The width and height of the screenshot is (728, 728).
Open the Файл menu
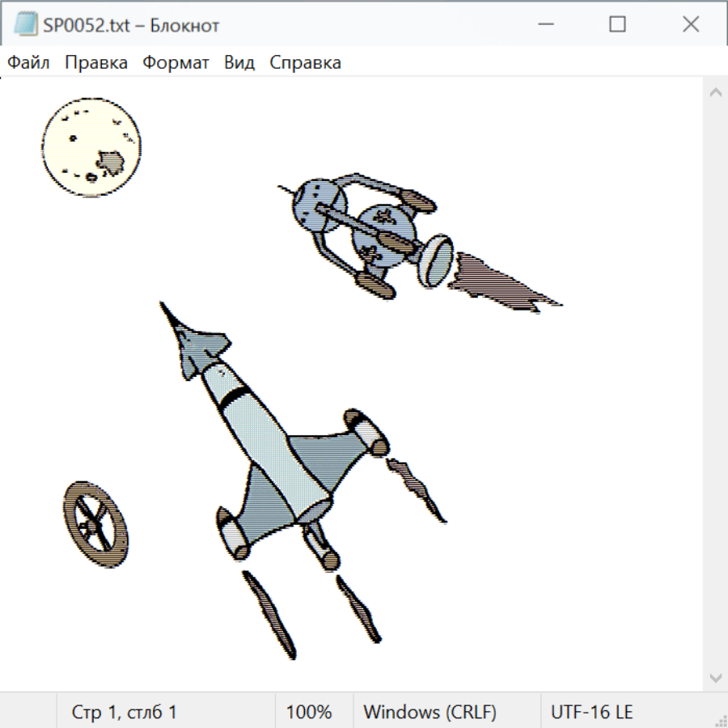29,63
